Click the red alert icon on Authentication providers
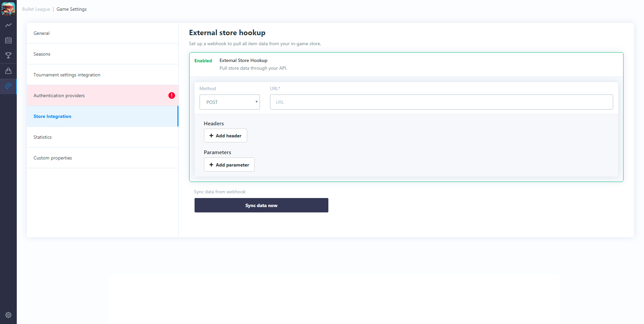 point(171,95)
